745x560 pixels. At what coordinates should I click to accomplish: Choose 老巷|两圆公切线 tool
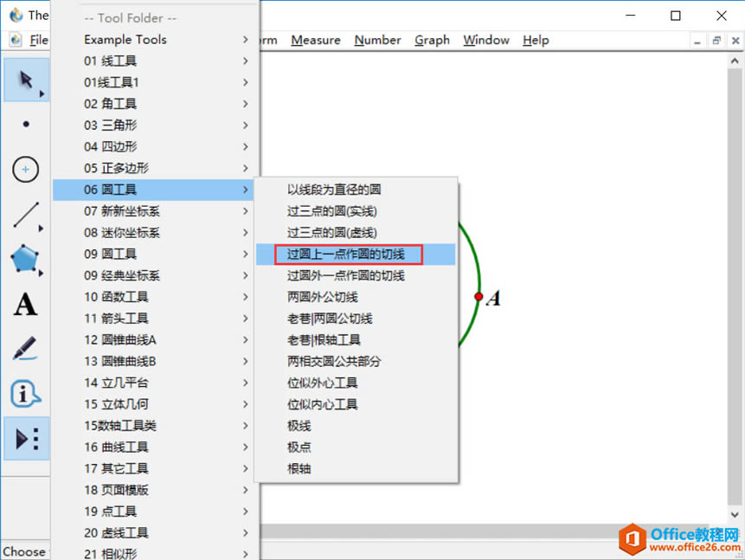pyautogui.click(x=356, y=319)
